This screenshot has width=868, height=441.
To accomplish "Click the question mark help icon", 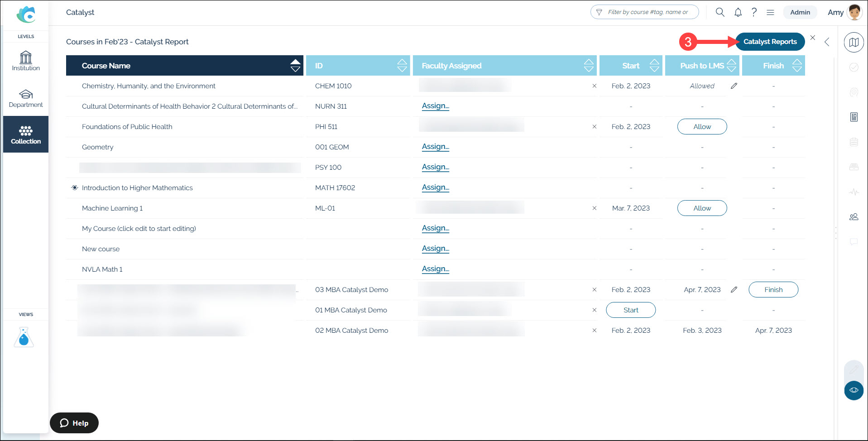I will click(754, 12).
